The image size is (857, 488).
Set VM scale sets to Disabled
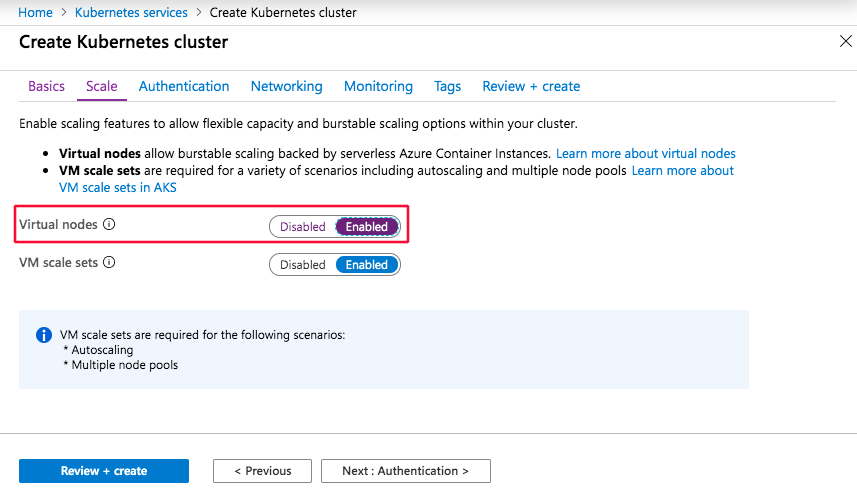(302, 265)
